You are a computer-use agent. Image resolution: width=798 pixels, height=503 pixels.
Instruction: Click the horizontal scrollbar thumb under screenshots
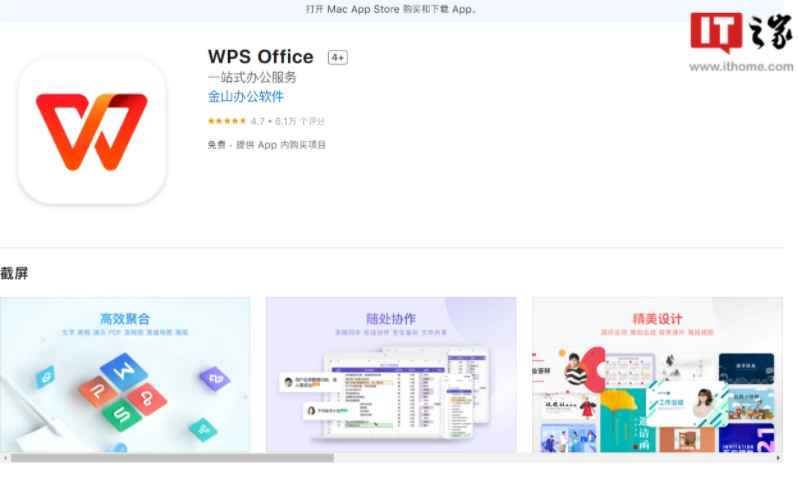(172, 458)
